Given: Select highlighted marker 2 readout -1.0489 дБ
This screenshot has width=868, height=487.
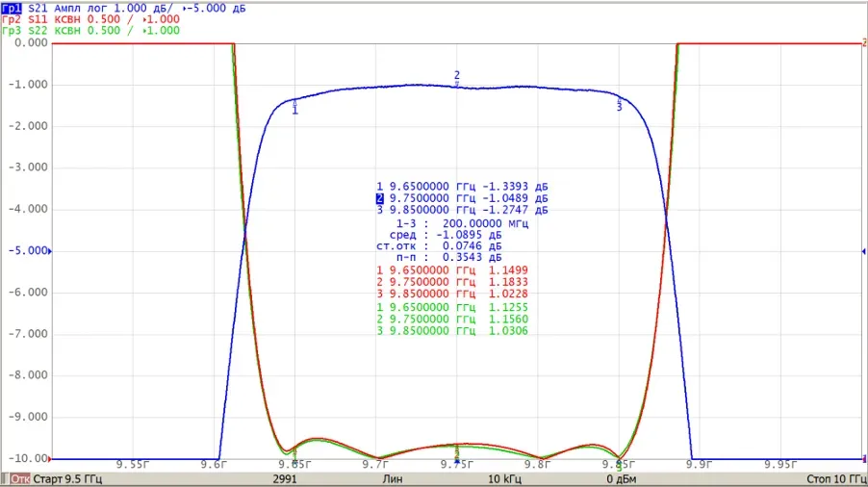Looking at the screenshot, I should pos(462,198).
